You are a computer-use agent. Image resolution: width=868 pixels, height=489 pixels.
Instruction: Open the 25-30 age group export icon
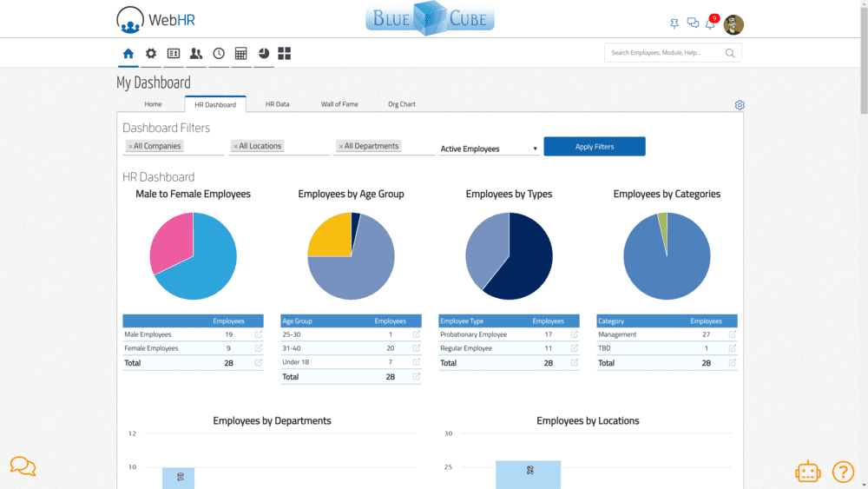tap(417, 334)
